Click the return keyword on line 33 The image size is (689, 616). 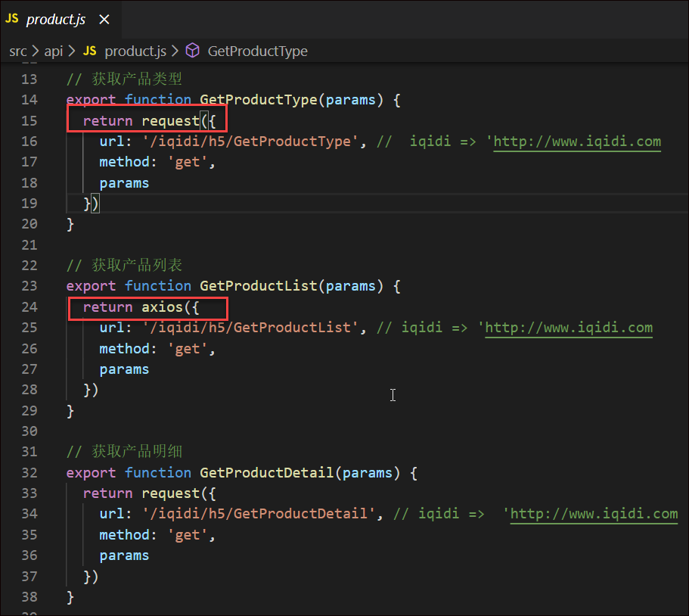tap(107, 493)
